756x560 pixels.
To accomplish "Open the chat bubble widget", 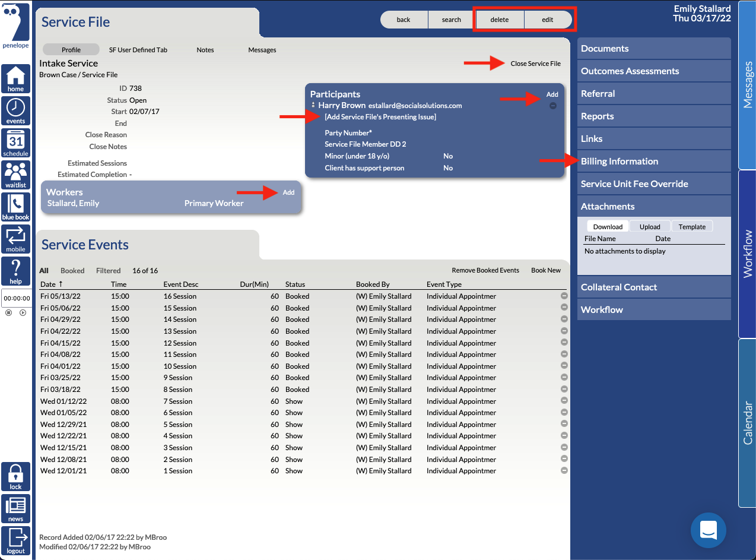I will coord(709,530).
